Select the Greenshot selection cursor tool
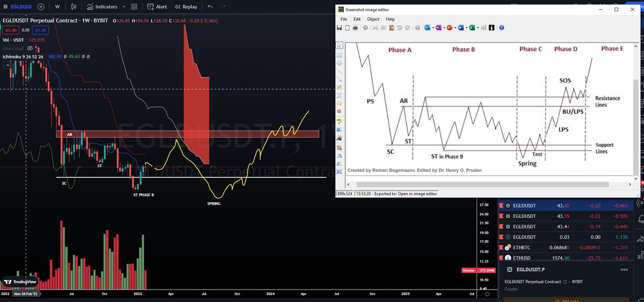Screen dimensions: 644x302 click(x=339, y=45)
